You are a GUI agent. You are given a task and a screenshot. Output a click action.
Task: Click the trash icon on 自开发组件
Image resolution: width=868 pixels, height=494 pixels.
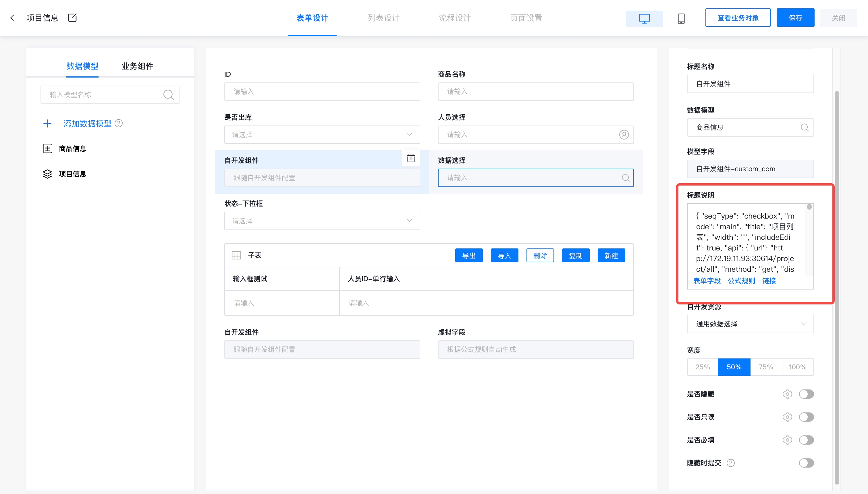pos(410,158)
